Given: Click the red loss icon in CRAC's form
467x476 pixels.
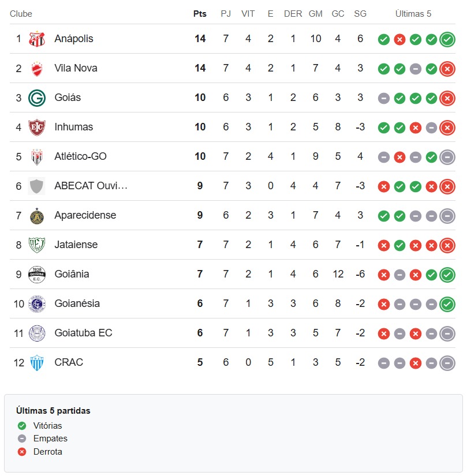Looking at the screenshot, I should click(x=416, y=363).
